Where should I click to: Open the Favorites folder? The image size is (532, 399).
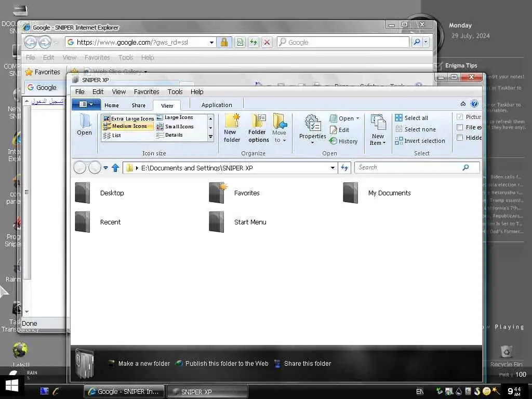click(x=234, y=193)
